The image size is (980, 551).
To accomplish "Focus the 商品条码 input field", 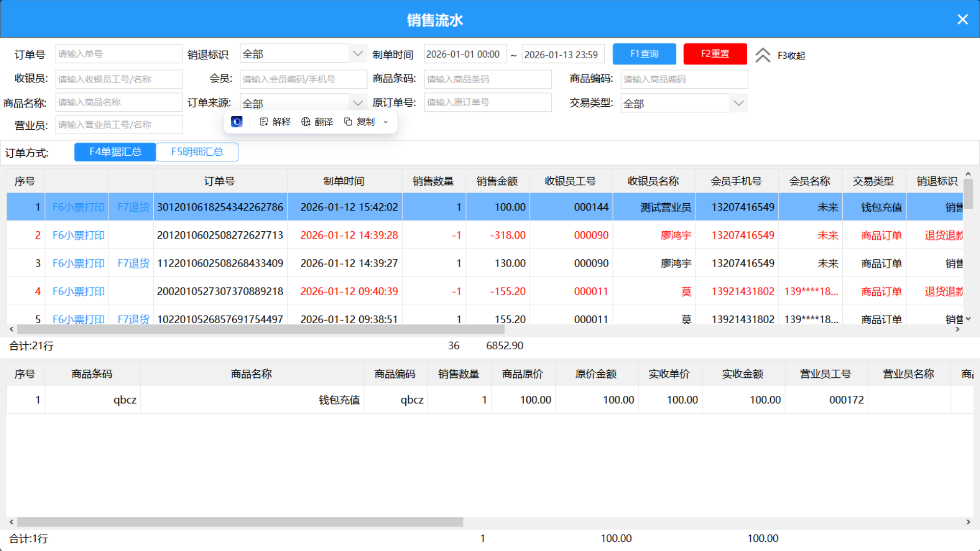I will [x=487, y=79].
